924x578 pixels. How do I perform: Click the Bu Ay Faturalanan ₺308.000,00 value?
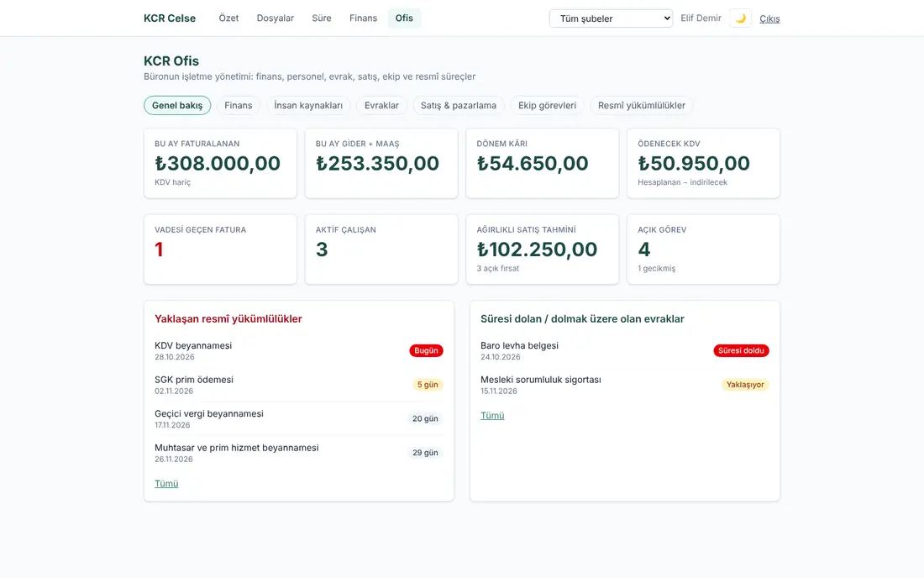(218, 163)
